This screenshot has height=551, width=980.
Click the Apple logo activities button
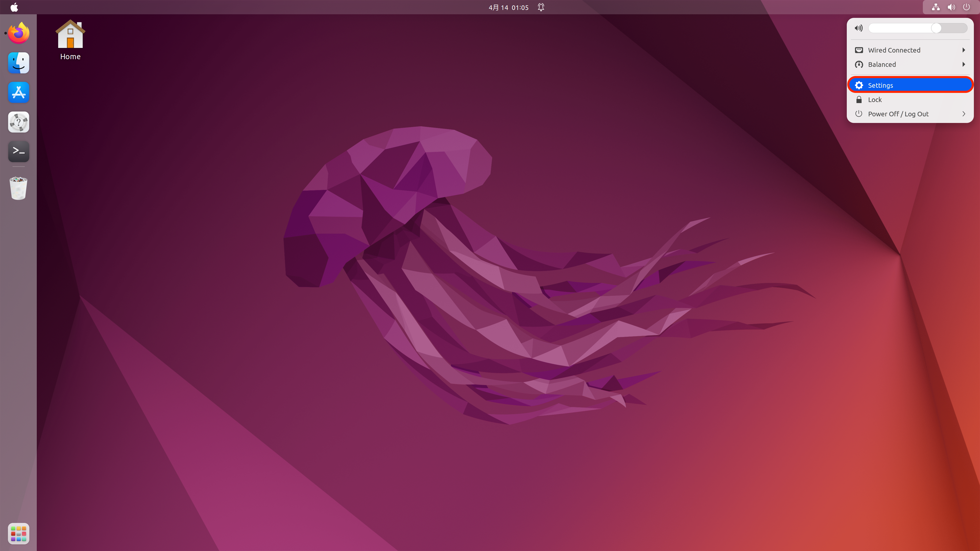tap(14, 7)
